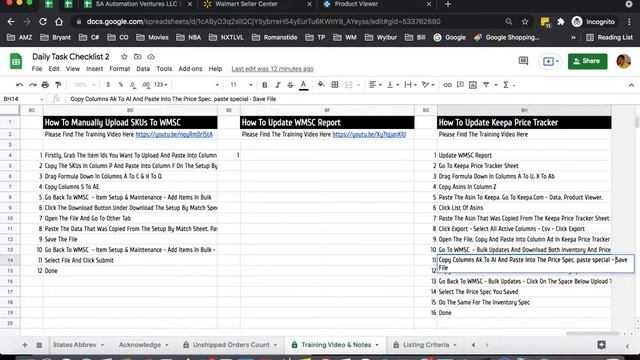Open the Extensions puzzle icon
640x360 pixels.
pos(561,22)
